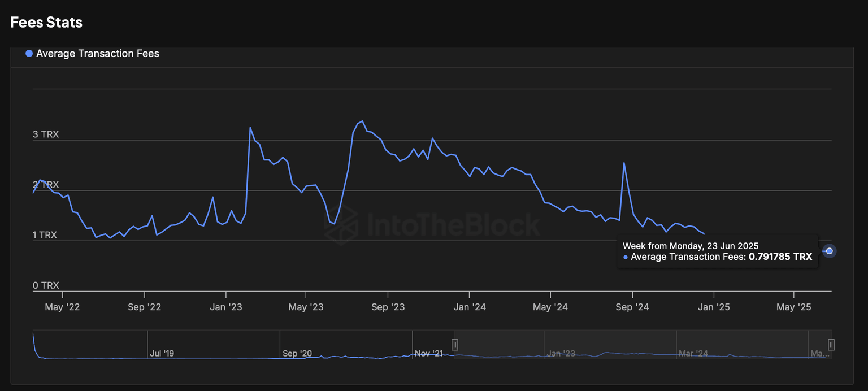Click the Sep '24 x-axis label
The image size is (868, 391).
(632, 307)
